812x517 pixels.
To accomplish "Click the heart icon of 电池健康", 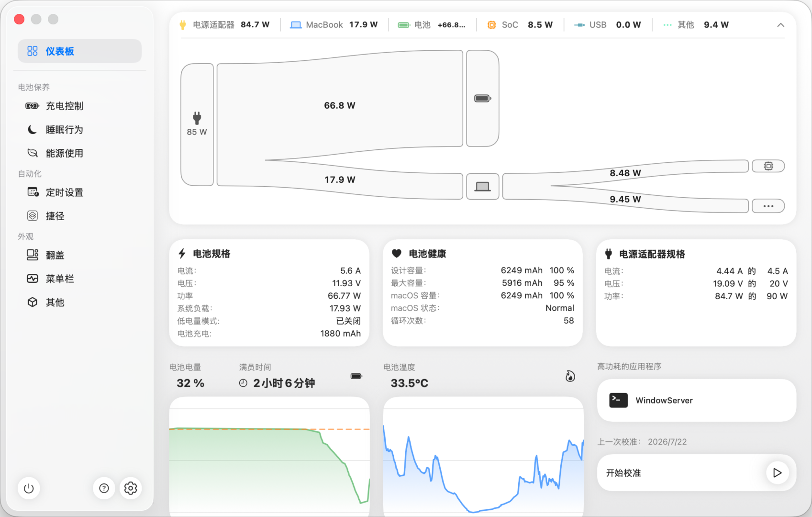I will 397,254.
